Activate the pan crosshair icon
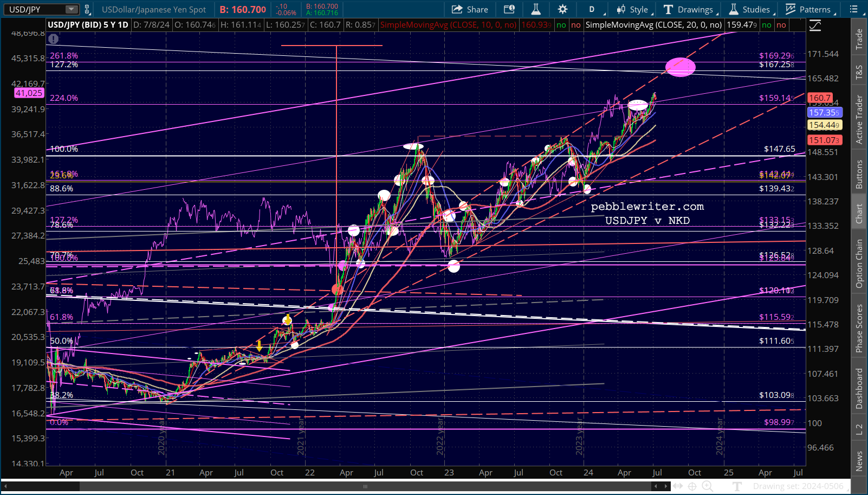Image resolution: width=868 pixels, height=495 pixels. click(692, 486)
